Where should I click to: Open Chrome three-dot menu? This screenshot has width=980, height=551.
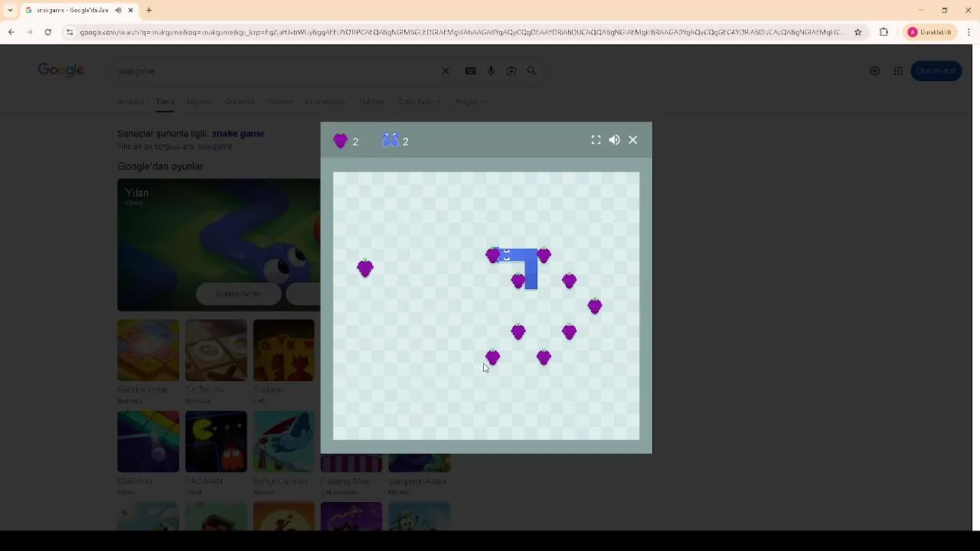pos(969,32)
